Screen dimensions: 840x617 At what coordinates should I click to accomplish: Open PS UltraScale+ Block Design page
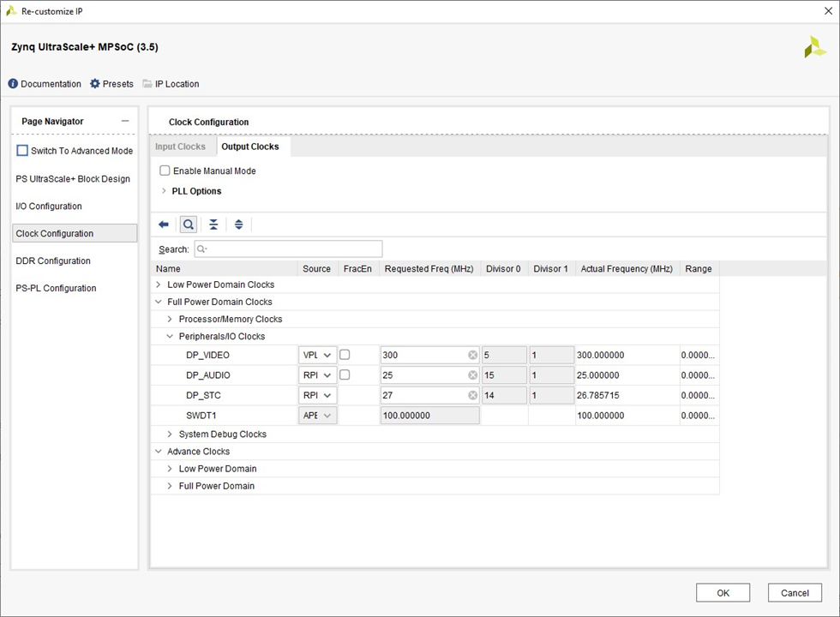[73, 179]
